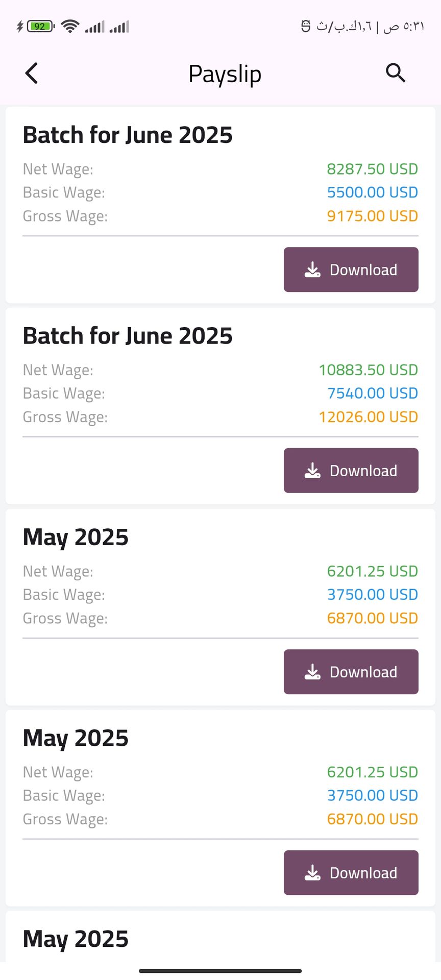Select the 8287.50 USD net wage amount
Image resolution: width=441 pixels, height=980 pixels.
point(372,169)
